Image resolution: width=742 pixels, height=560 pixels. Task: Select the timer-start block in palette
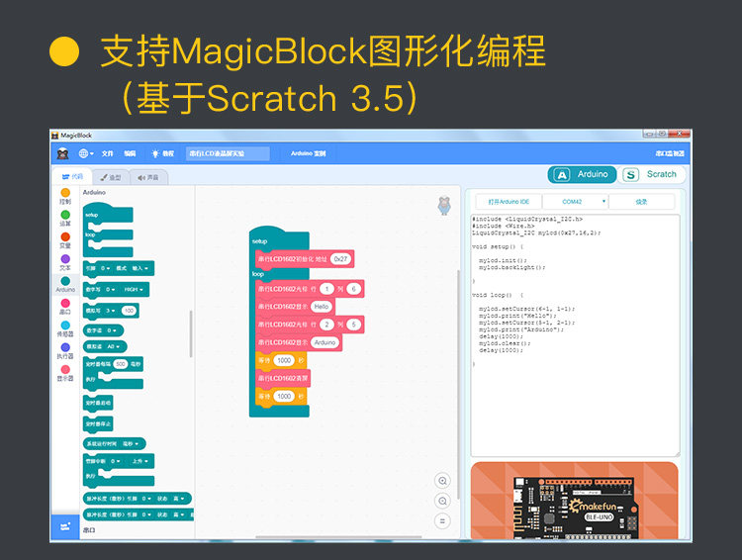coord(98,403)
